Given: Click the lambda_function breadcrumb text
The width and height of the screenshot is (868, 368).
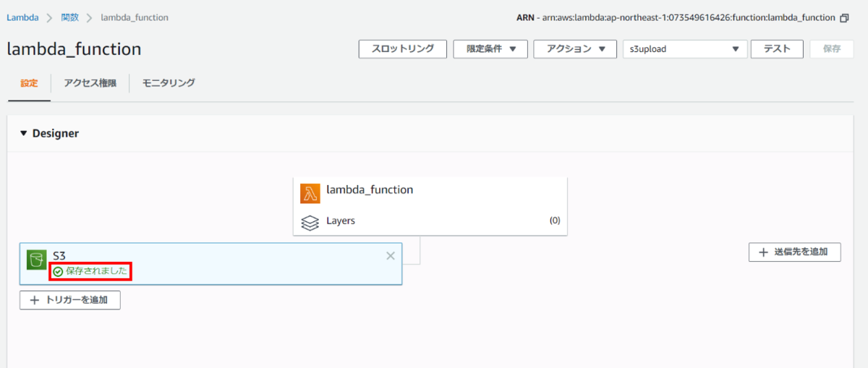Looking at the screenshot, I should click(135, 17).
